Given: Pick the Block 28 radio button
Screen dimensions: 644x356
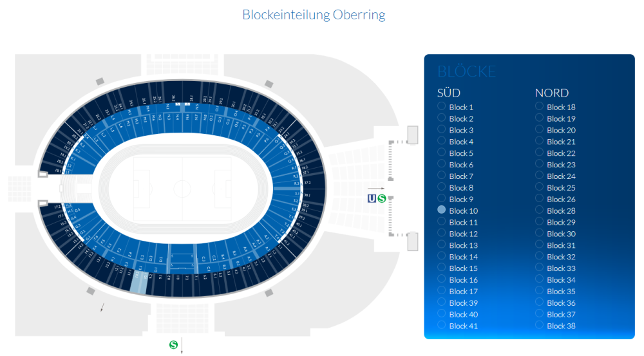Looking at the screenshot, I should coord(539,210).
